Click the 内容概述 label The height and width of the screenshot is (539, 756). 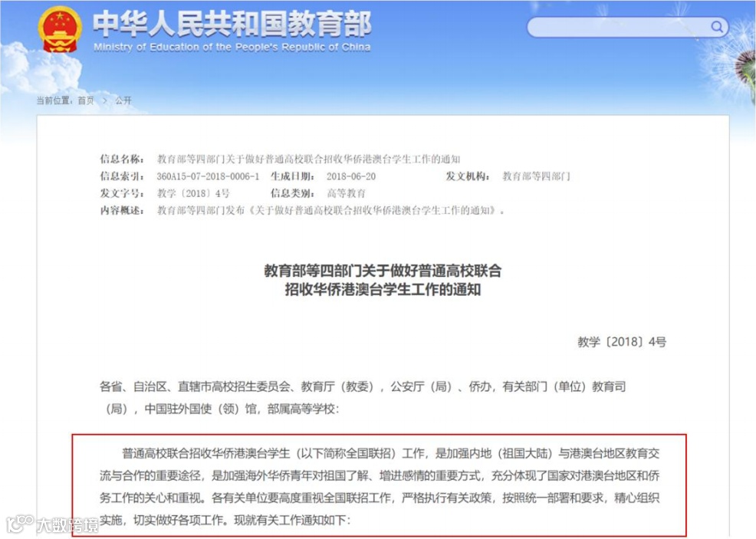121,210
